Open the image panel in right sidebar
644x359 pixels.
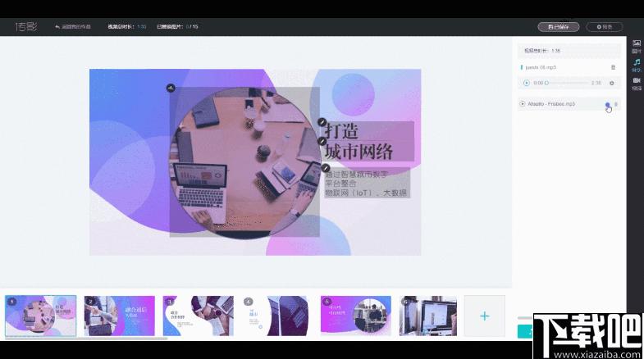click(x=636, y=47)
